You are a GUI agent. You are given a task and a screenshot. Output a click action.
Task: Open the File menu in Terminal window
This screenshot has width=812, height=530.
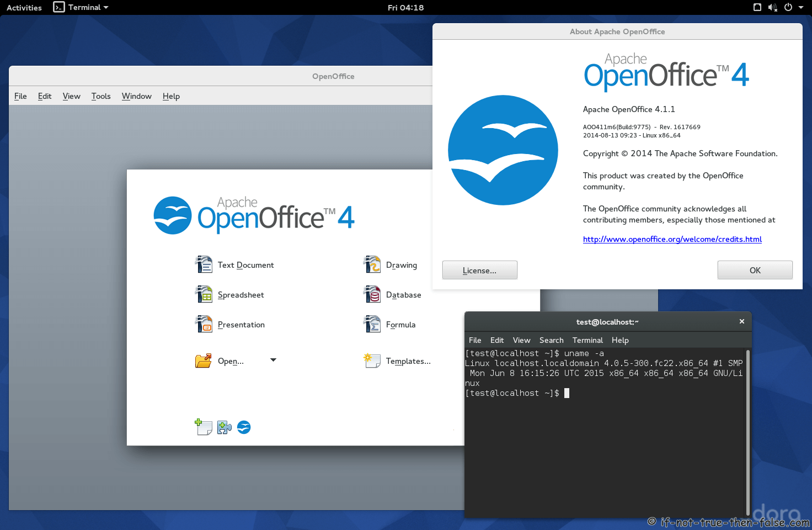coord(475,340)
